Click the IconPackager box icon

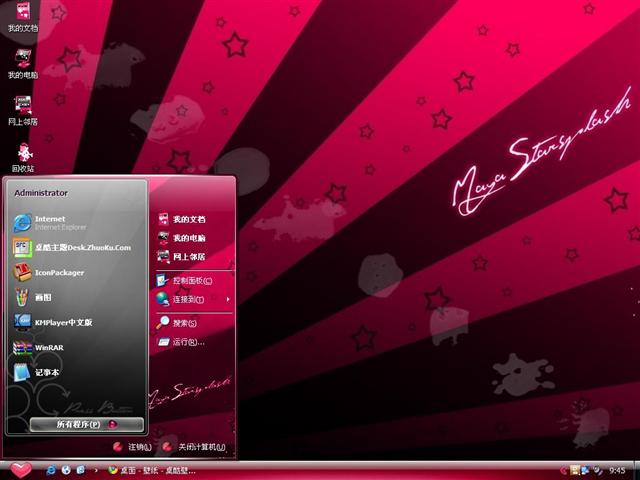coord(22,272)
